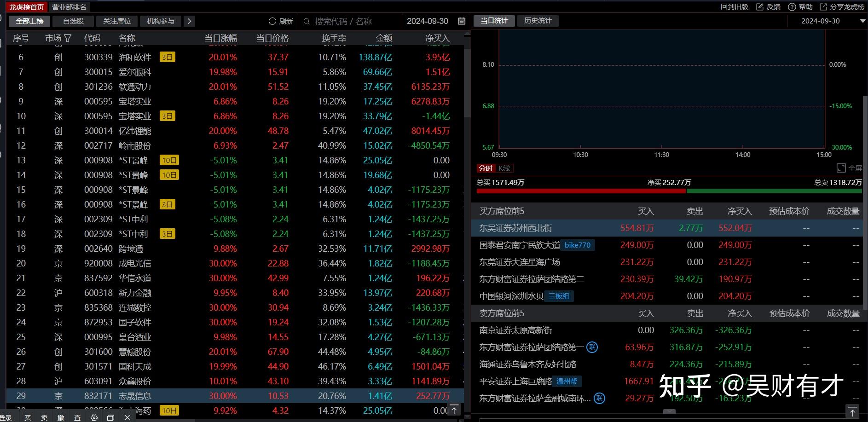Image resolution: width=868 pixels, height=422 pixels.
Task: Switch to 当日统计 tab
Action: pos(494,21)
